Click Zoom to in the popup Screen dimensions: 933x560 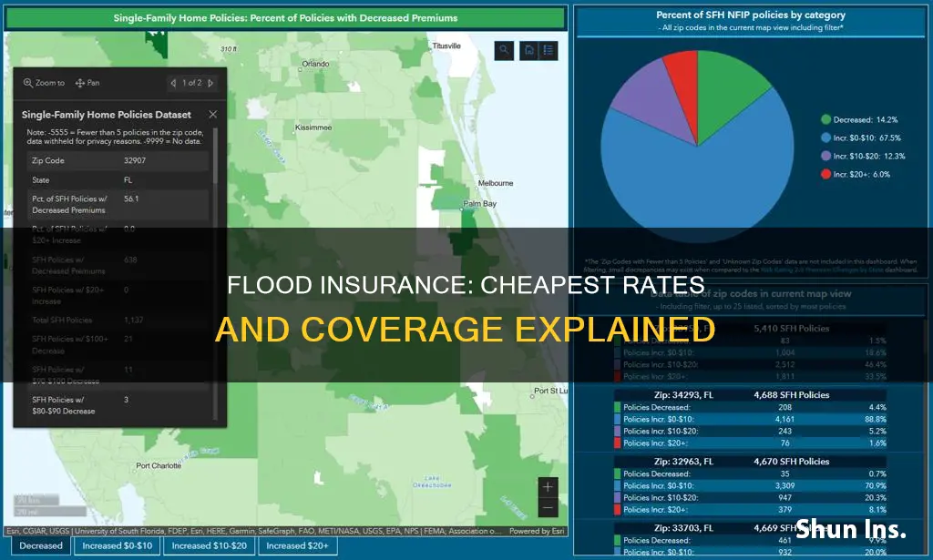point(44,83)
